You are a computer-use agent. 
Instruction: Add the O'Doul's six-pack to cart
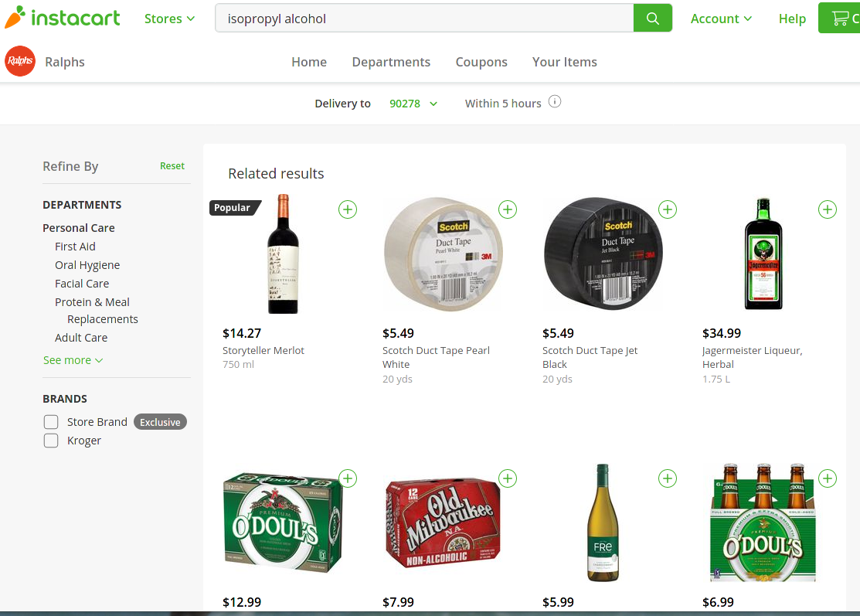pyautogui.click(x=828, y=478)
